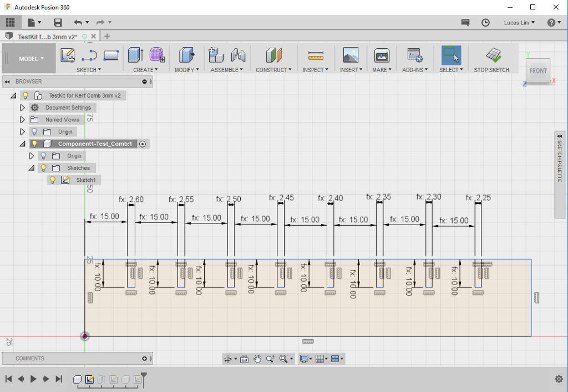This screenshot has width=568, height=392.
Task: Toggle visibility bulb of top-level Origin folder
Action: (34, 132)
